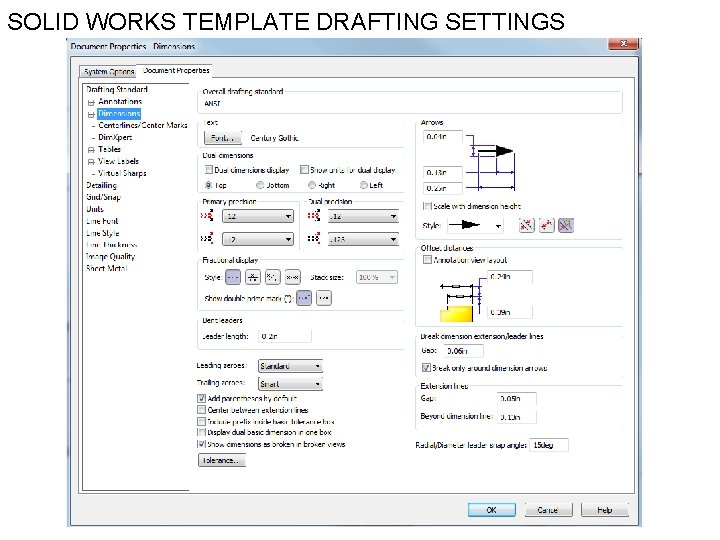Switch to the System Options tab
The image size is (720, 540).
(109, 72)
